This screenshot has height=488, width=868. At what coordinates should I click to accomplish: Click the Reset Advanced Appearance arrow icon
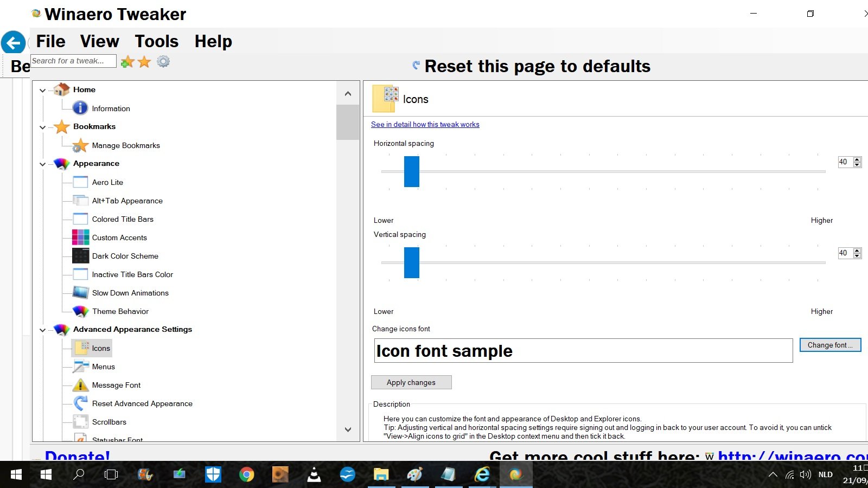click(80, 403)
